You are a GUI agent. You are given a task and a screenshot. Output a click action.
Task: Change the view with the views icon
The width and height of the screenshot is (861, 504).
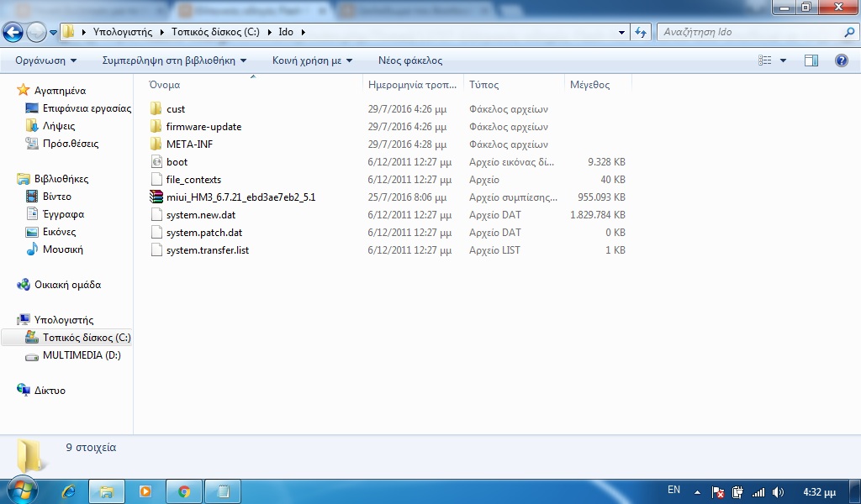tap(765, 60)
